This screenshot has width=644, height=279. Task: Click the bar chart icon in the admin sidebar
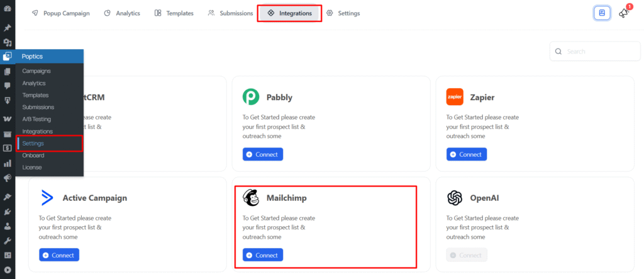tap(7, 163)
